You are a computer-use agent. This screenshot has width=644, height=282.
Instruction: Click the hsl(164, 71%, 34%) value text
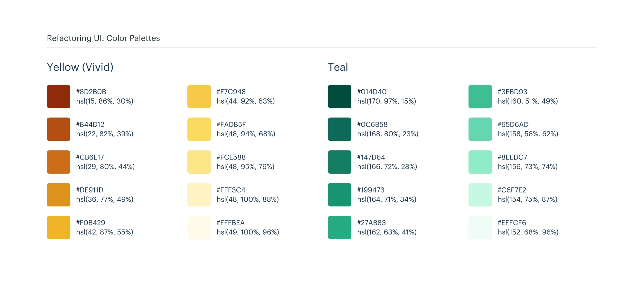click(387, 199)
